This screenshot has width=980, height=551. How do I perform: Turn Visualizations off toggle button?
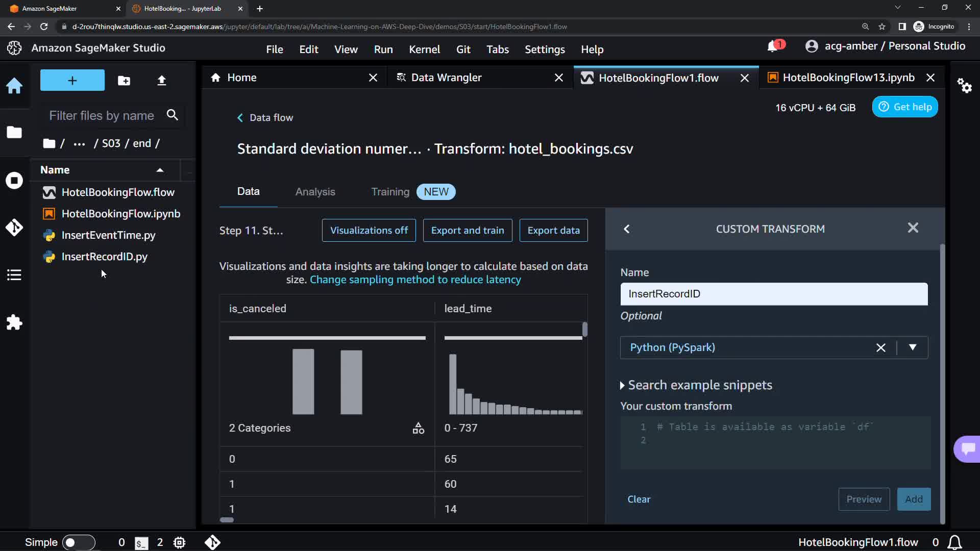(369, 231)
